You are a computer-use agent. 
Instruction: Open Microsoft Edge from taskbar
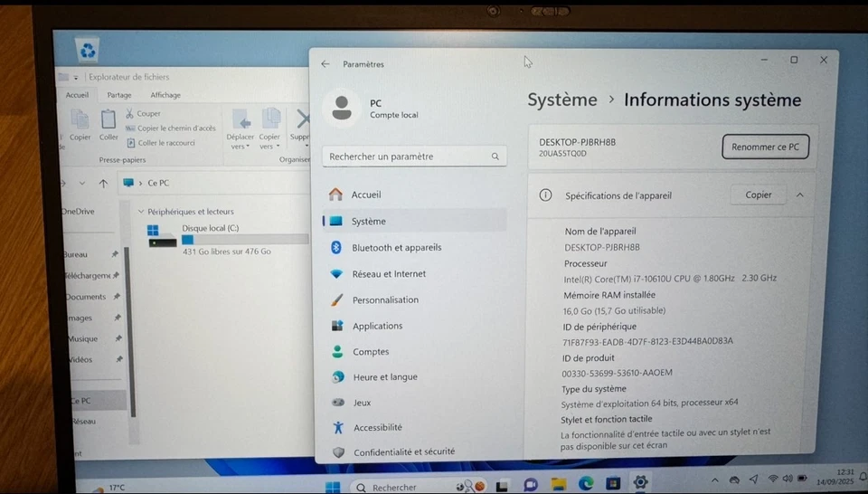[x=586, y=483]
